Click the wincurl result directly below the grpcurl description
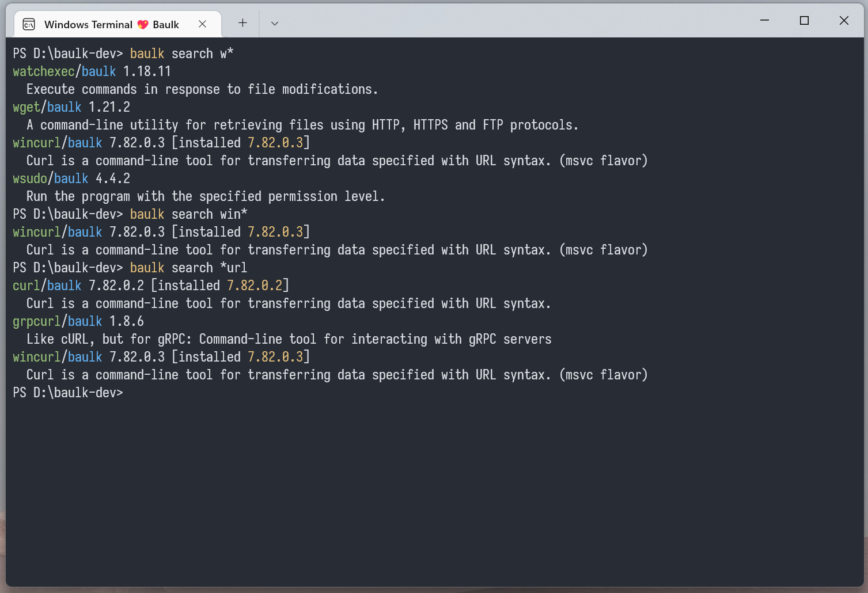This screenshot has width=868, height=593. click(161, 357)
